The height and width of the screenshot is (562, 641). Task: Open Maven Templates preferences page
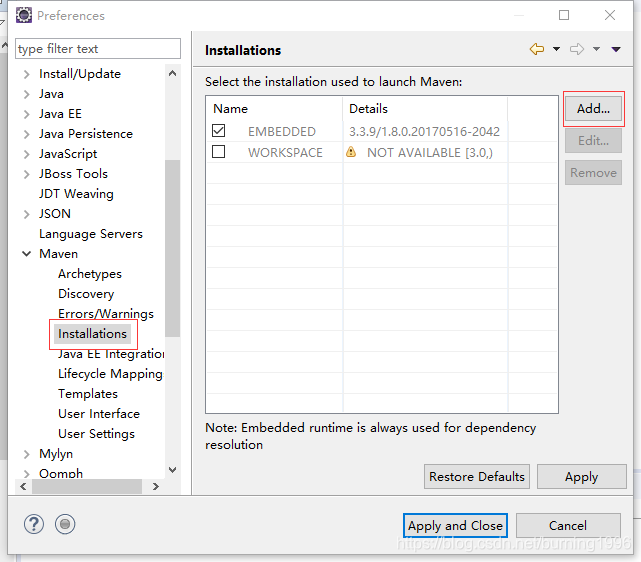tap(88, 394)
